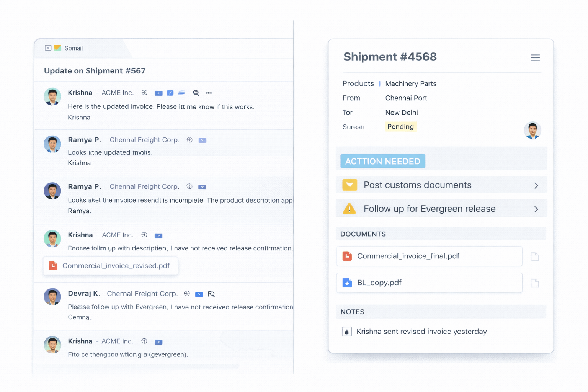The image size is (588, 392).
Task: Click the yellow Pending status badge
Action: coord(400,126)
